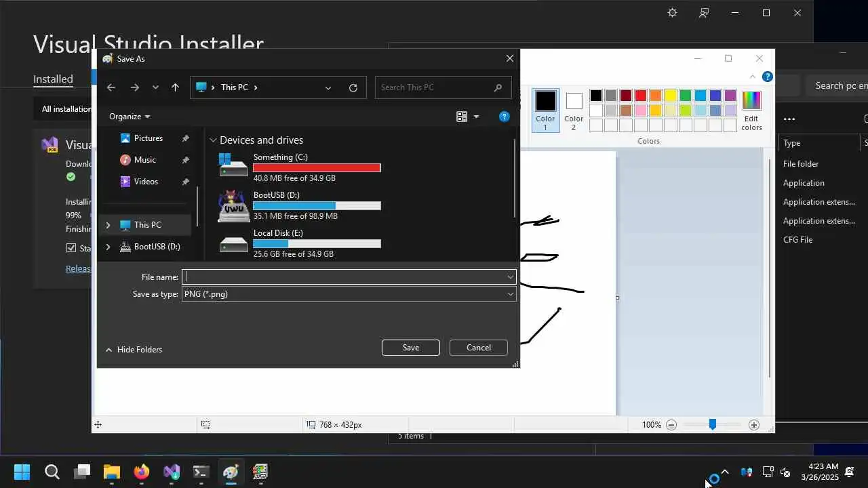Image resolution: width=868 pixels, height=488 pixels.
Task: Collapse the pane with Hide Folders
Action: click(134, 350)
